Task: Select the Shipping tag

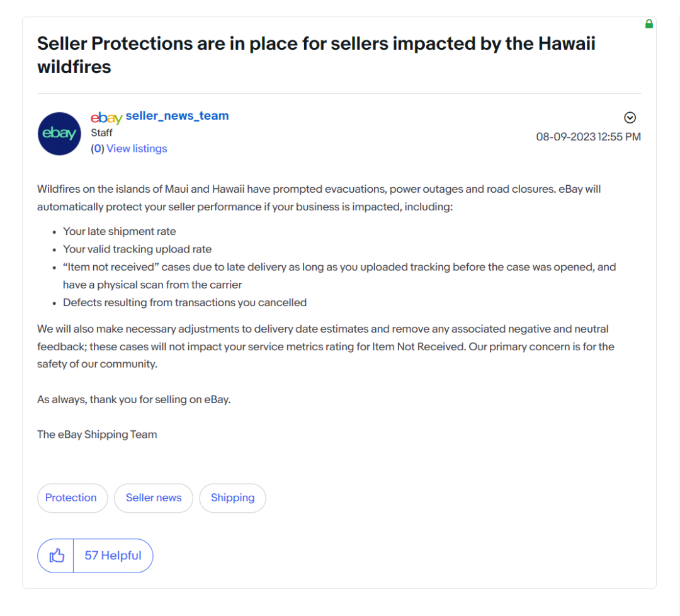Action: tap(232, 498)
